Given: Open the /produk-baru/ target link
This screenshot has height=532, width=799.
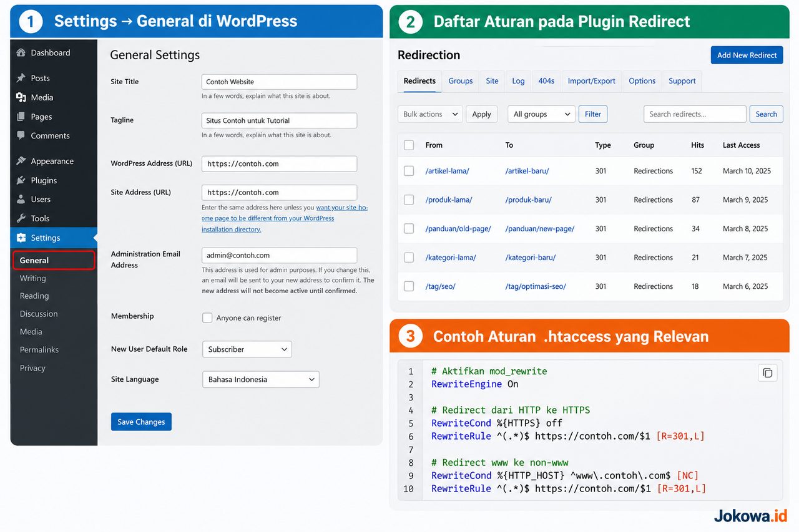Looking at the screenshot, I should coord(528,200).
